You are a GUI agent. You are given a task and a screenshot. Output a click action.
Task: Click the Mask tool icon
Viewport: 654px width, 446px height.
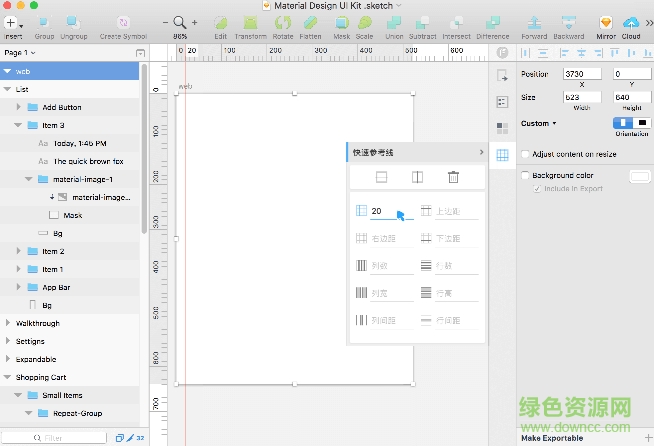[341, 21]
